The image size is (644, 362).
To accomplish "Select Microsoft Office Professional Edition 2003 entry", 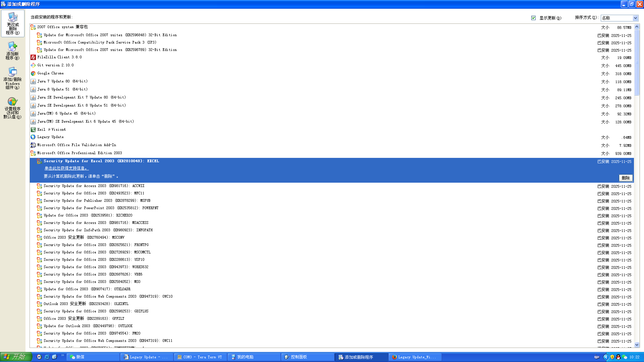I will (x=79, y=153).
